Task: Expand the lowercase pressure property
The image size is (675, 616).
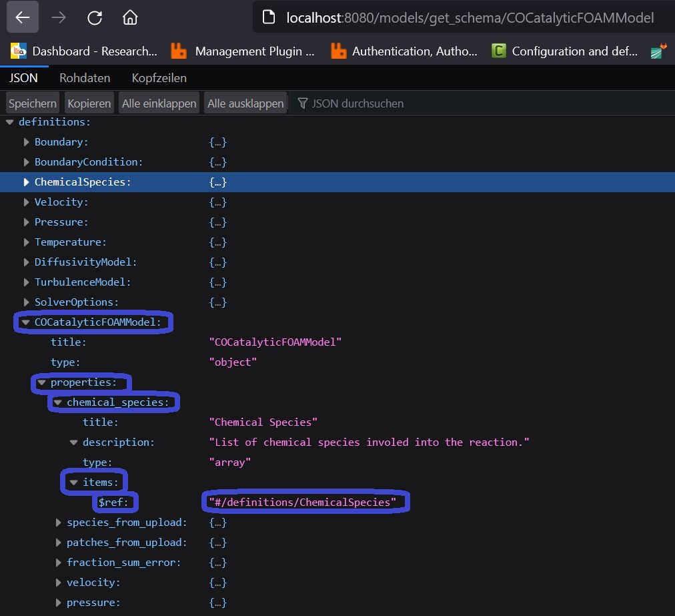Action: pyautogui.click(x=59, y=603)
